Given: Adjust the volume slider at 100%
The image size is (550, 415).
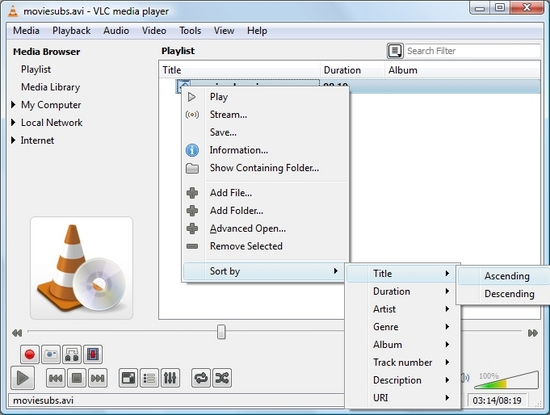Looking at the screenshot, I should pos(506,381).
